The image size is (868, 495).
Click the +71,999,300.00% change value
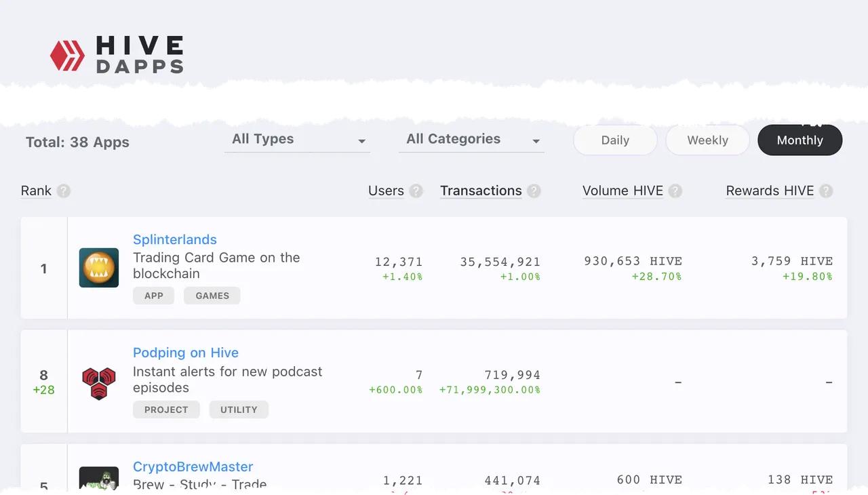(x=490, y=390)
